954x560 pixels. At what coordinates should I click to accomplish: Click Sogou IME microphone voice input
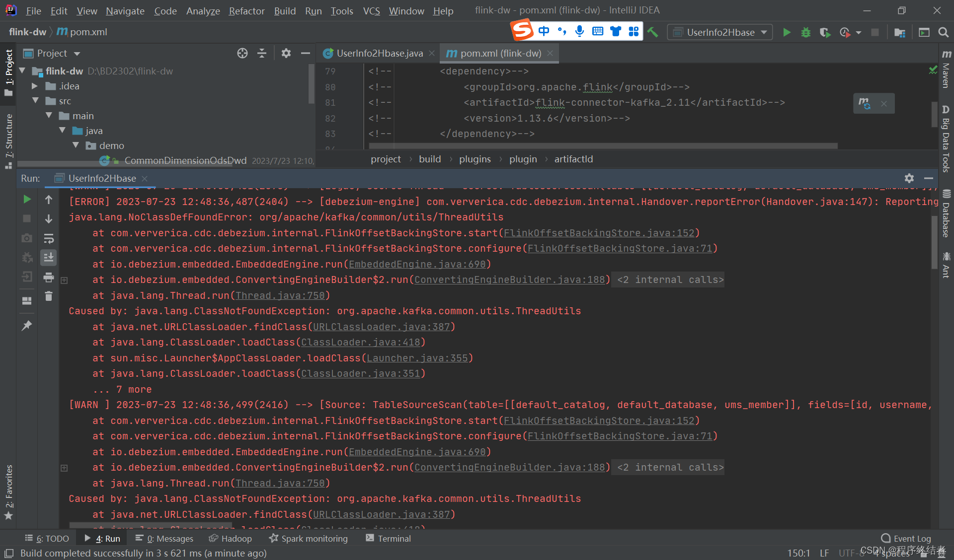pyautogui.click(x=579, y=31)
